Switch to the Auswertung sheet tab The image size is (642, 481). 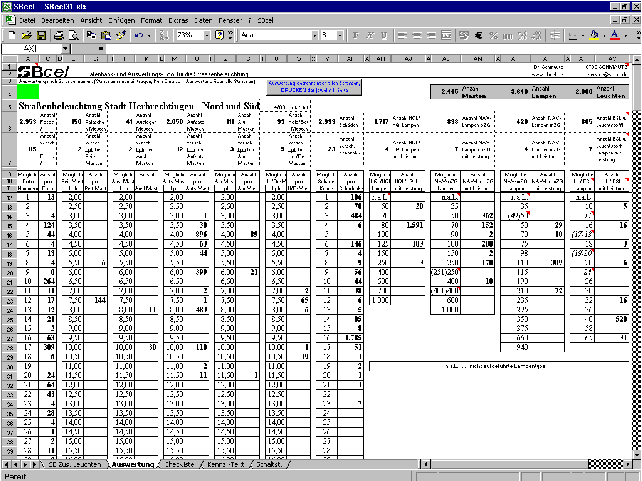coord(132,464)
